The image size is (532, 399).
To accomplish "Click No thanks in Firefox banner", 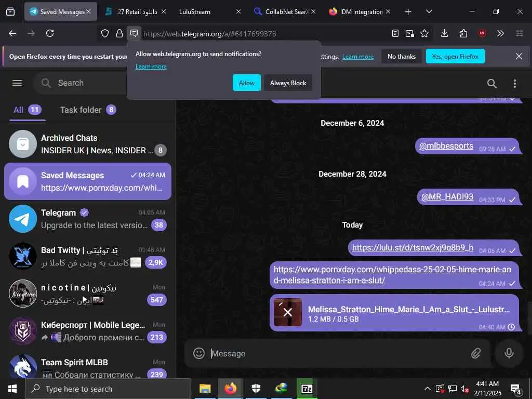I will 402,56.
